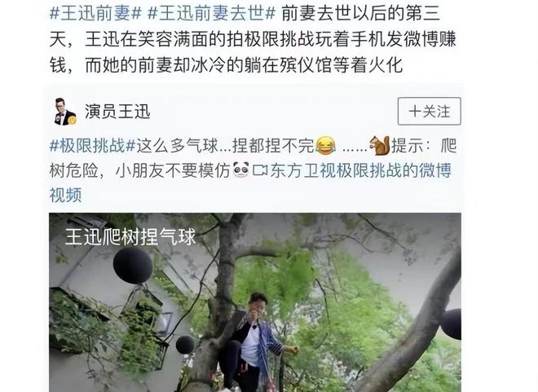This screenshot has height=392, width=538.
Task: Open the 演员王迅 username link
Action: [117, 112]
